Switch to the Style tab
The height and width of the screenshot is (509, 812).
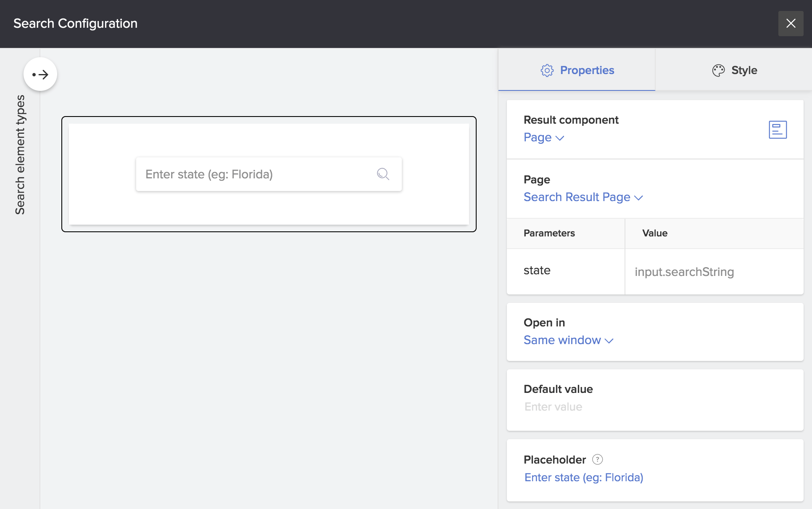coord(743,70)
